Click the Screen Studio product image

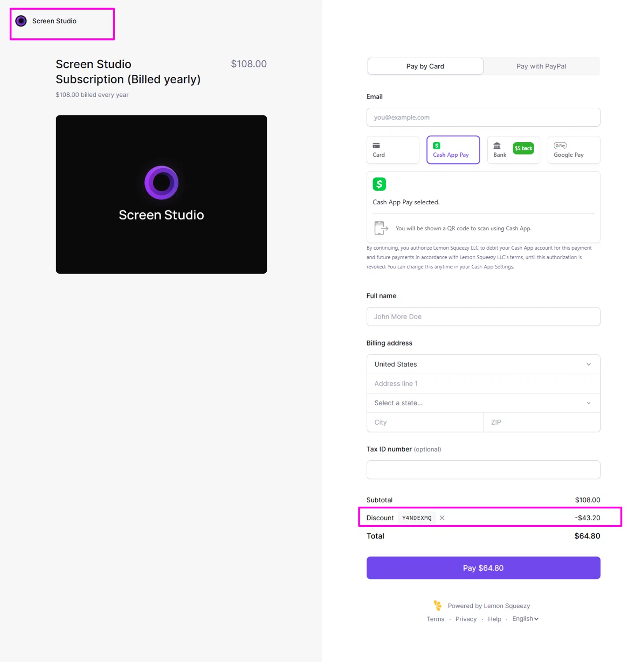click(161, 195)
